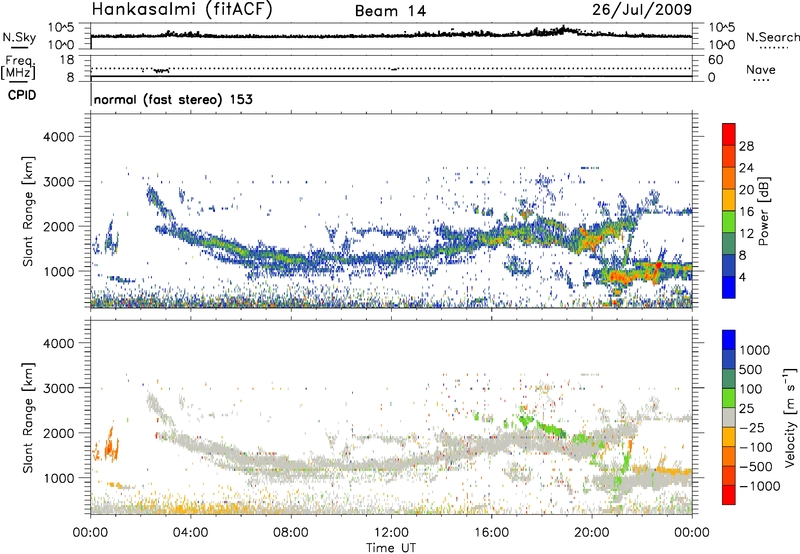Click the '04:00' time tick label
The image size is (800, 554).
190,533
